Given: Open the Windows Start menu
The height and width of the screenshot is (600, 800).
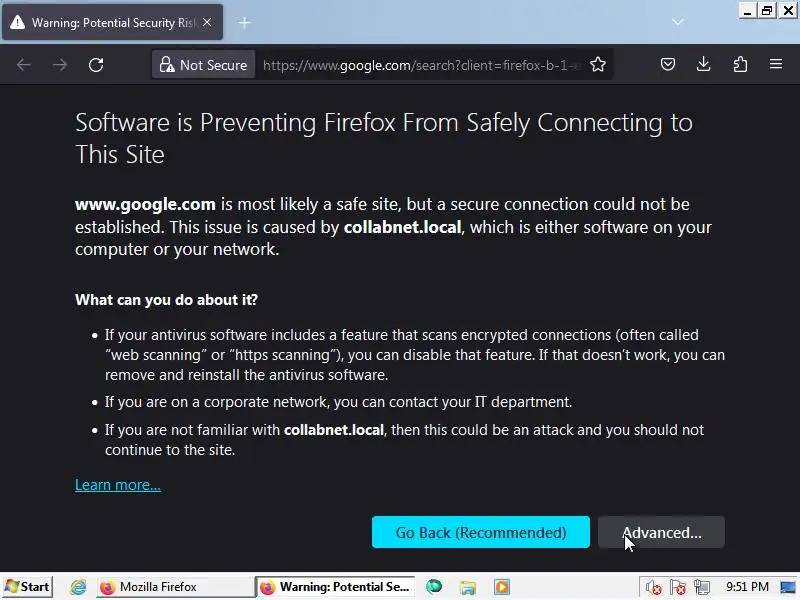Looking at the screenshot, I should click(x=28, y=587).
